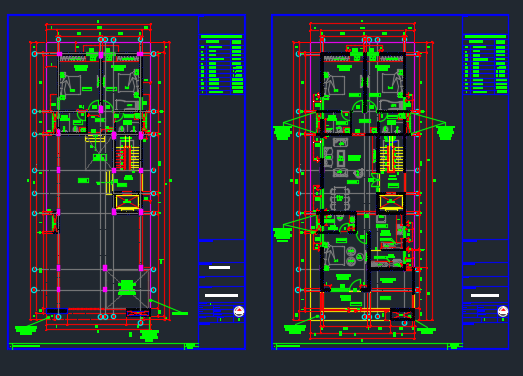Select the yellow elevator shaft on left plan
523x376 pixels.
(127, 203)
